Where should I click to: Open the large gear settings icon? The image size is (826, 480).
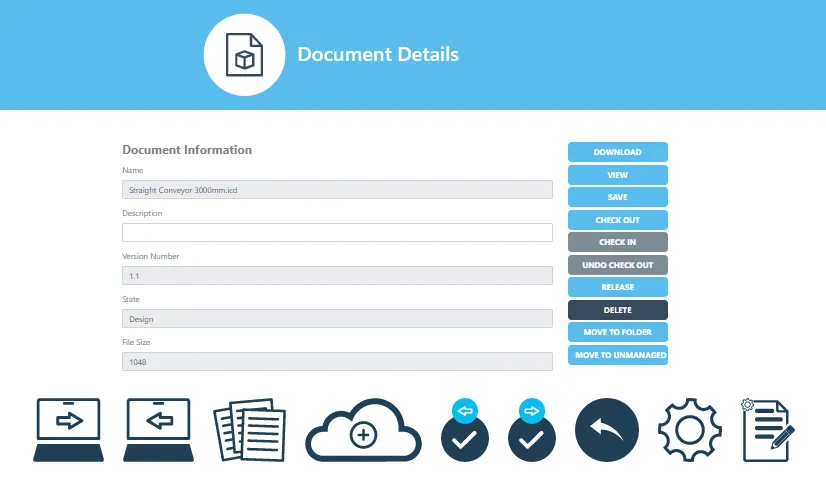point(690,430)
